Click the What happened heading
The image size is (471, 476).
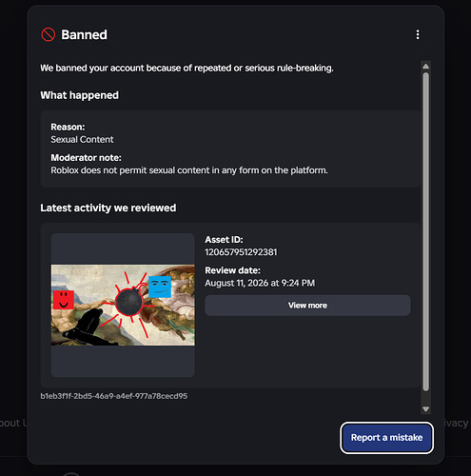pyautogui.click(x=80, y=95)
